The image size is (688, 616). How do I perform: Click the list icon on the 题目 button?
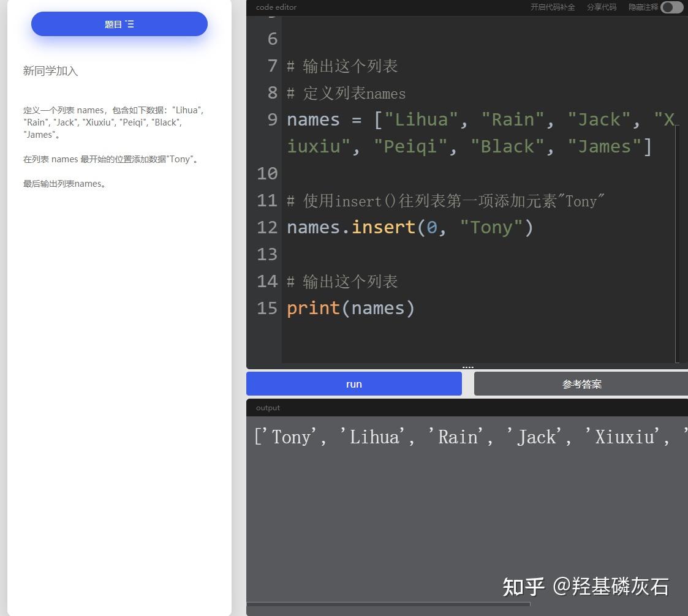click(130, 23)
